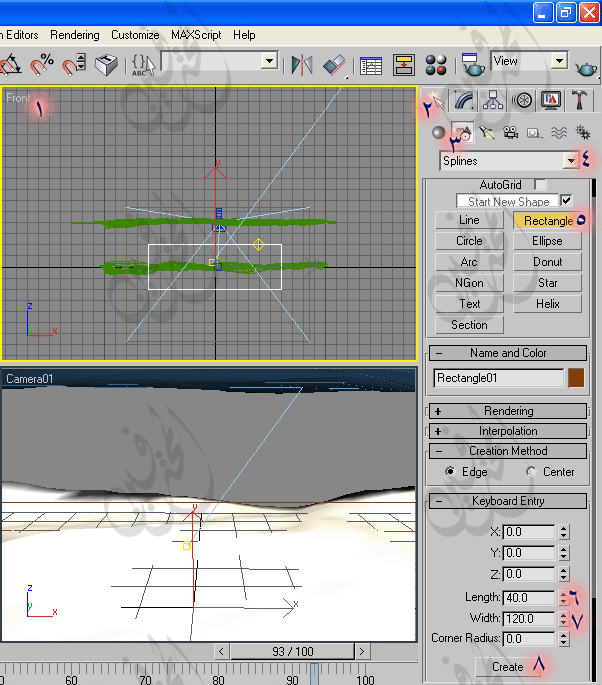Screen dimensions: 602x685
Task: Open the Customize menu
Action: point(135,35)
